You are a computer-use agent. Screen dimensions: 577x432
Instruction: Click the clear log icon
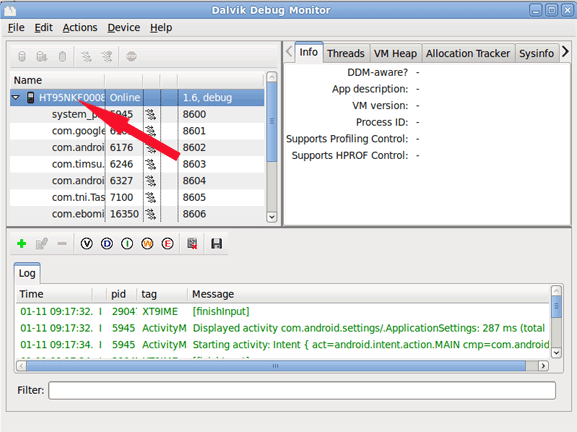tap(192, 244)
